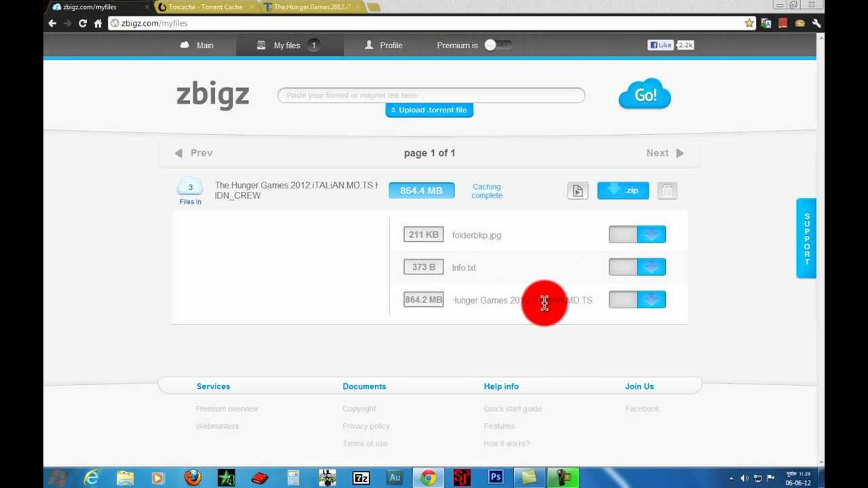The height and width of the screenshot is (488, 868).
Task: Open the Premium overview link
Action: pyautogui.click(x=227, y=409)
